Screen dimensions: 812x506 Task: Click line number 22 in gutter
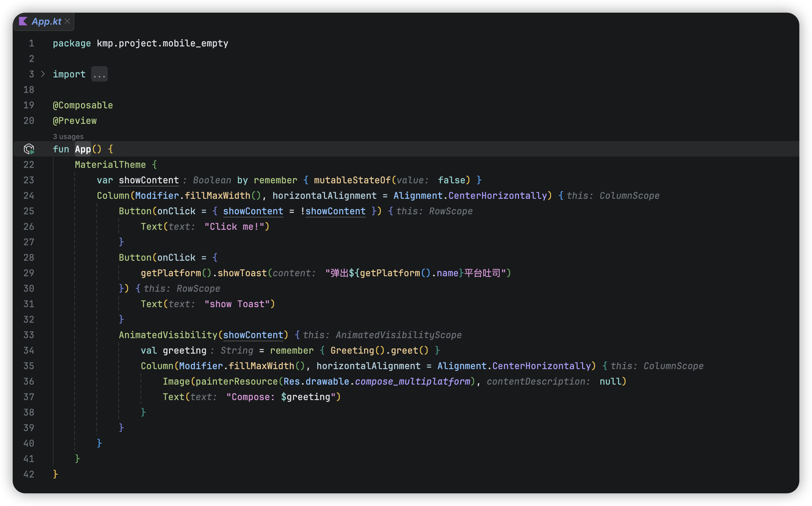coord(29,165)
